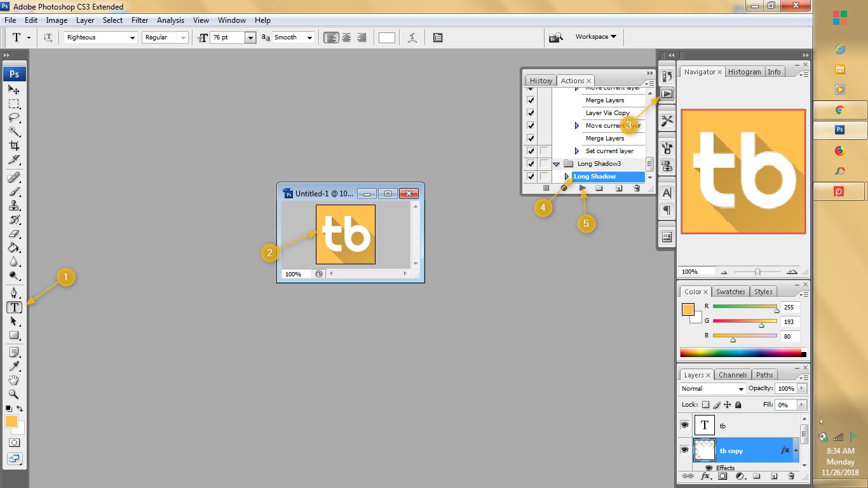Click the foreground color swatch in Color panel
Screen dimensions: 868x488
click(x=688, y=309)
